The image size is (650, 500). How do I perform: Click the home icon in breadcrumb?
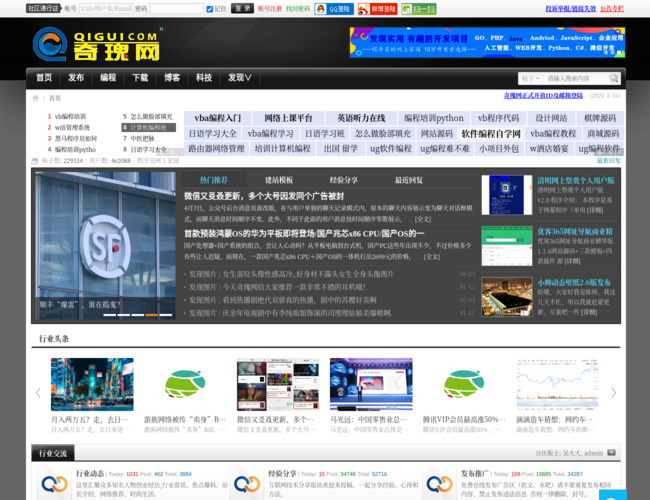coord(36,98)
